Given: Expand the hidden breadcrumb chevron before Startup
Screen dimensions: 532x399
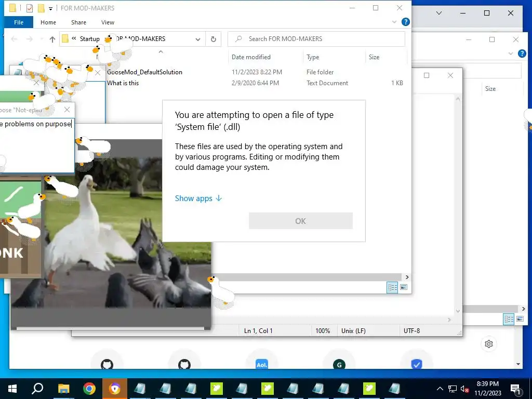Looking at the screenshot, I should pyautogui.click(x=74, y=38).
